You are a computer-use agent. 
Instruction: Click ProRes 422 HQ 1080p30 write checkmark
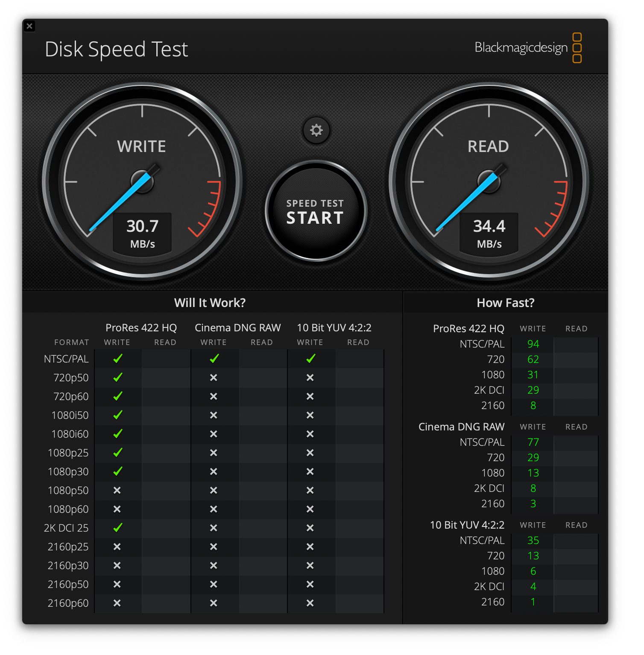pos(117,471)
